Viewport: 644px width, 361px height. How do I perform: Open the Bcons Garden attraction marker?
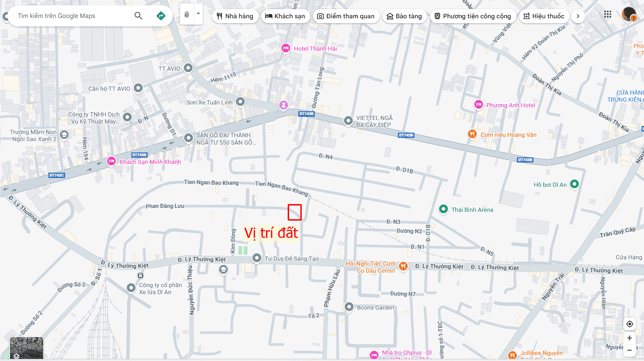pos(348,307)
